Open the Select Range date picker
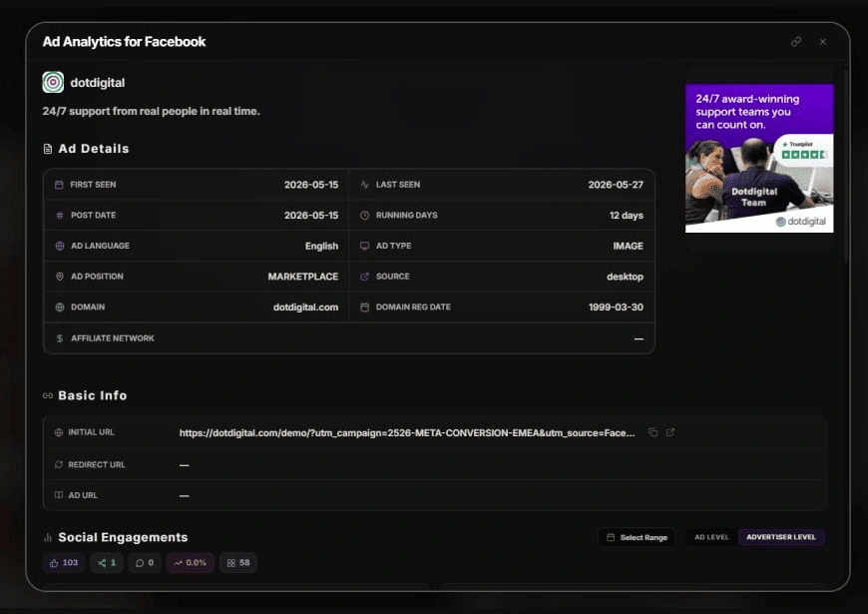 point(637,537)
